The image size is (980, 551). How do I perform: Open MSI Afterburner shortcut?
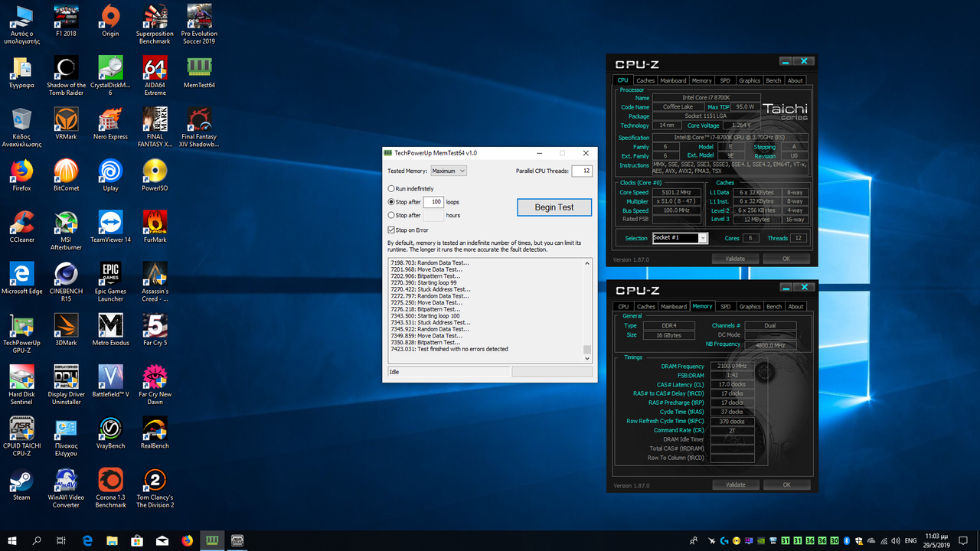coord(66,230)
